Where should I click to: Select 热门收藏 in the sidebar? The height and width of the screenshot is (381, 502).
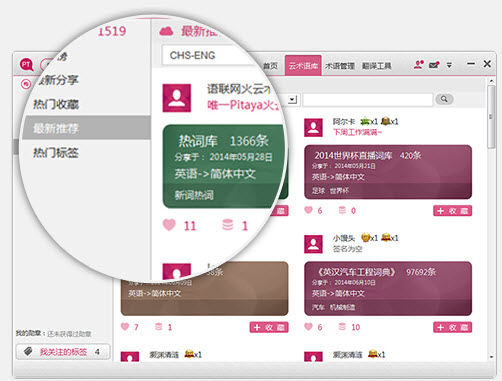point(56,104)
